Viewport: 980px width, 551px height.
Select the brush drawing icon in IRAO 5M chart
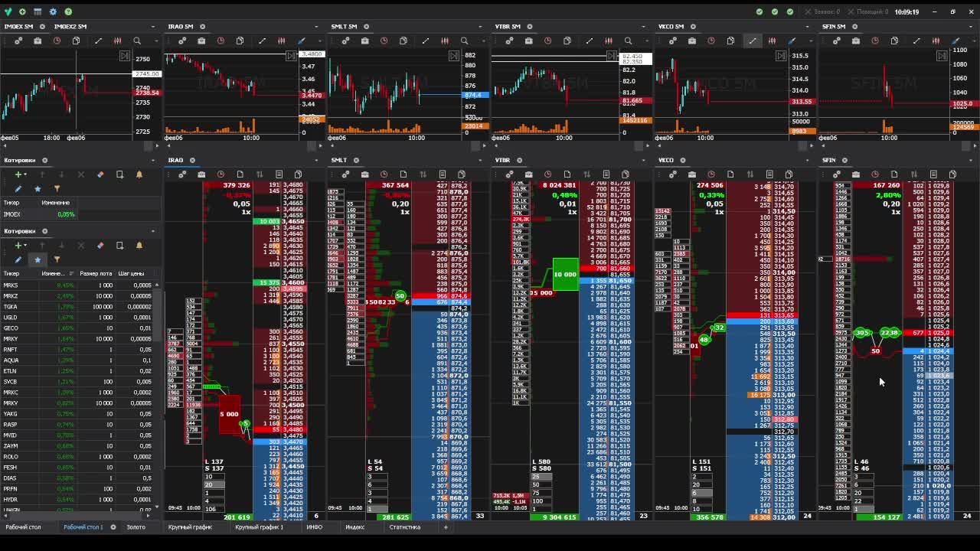coord(301,41)
